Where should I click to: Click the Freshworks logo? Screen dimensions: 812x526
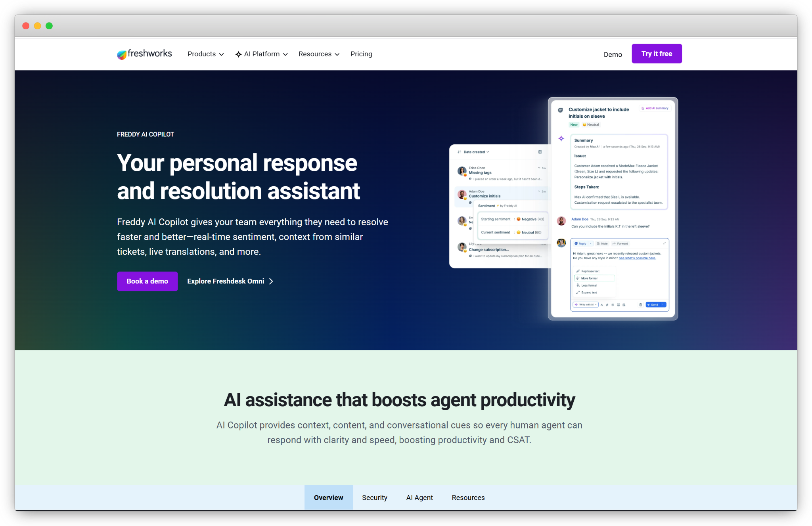(x=144, y=54)
